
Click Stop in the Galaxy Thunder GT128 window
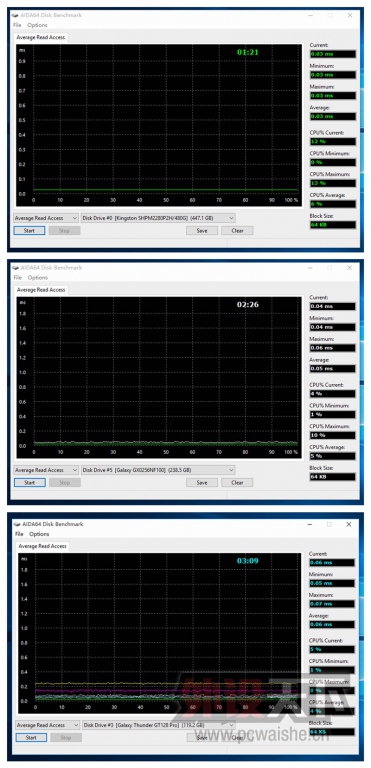(66, 738)
